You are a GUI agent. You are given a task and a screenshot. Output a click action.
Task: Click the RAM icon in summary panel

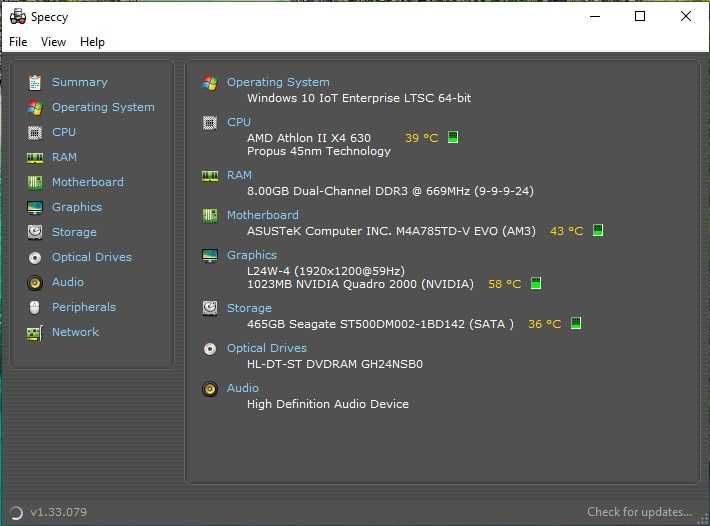(210, 176)
